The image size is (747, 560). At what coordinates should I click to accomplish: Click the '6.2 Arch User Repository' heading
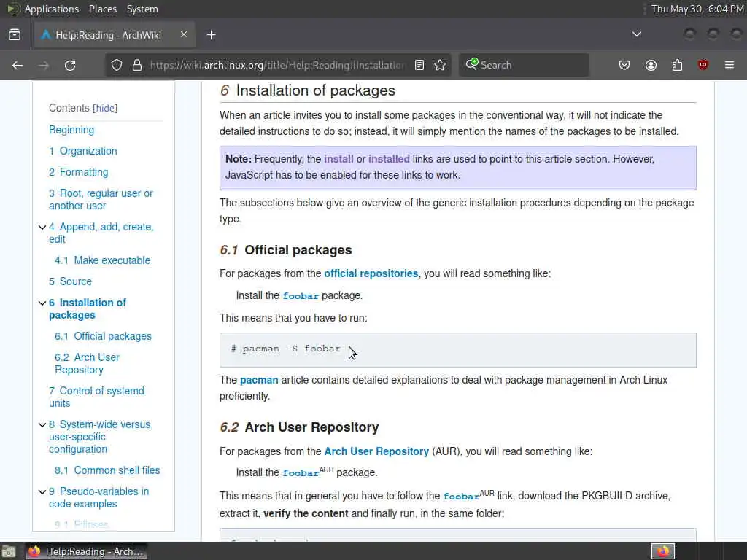[x=299, y=427]
